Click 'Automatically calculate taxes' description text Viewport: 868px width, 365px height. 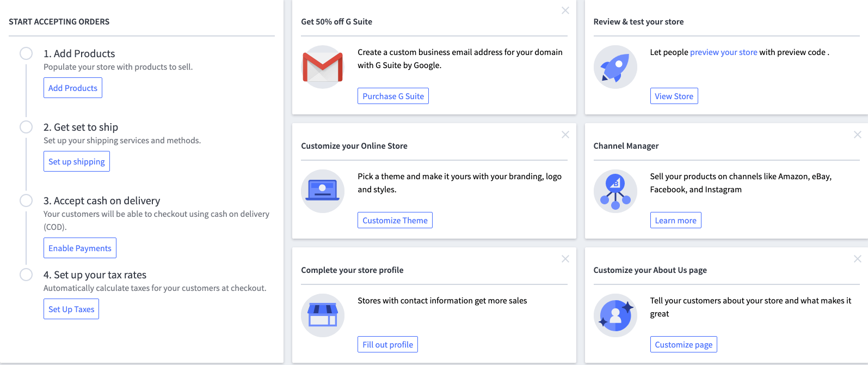pyautogui.click(x=155, y=288)
